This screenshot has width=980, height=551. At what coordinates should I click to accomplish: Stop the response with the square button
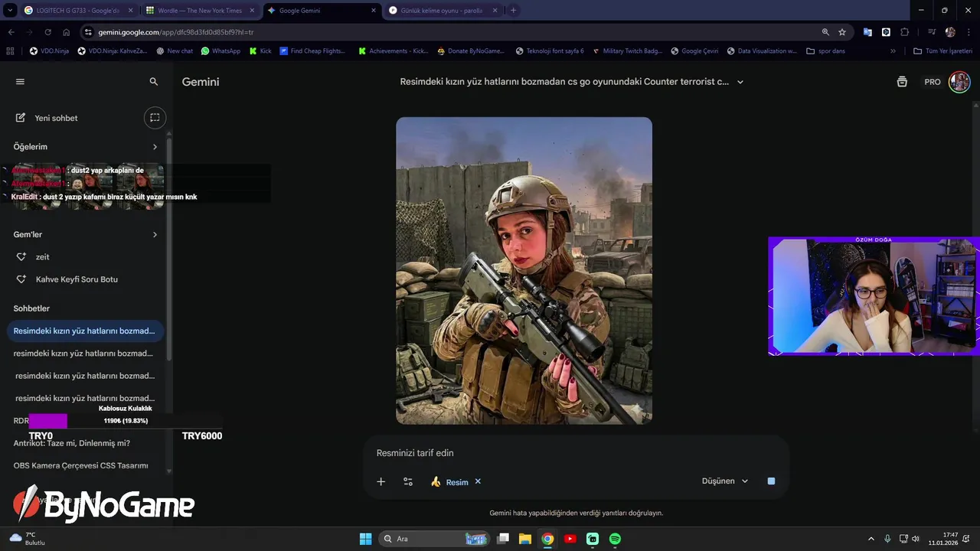pyautogui.click(x=771, y=481)
